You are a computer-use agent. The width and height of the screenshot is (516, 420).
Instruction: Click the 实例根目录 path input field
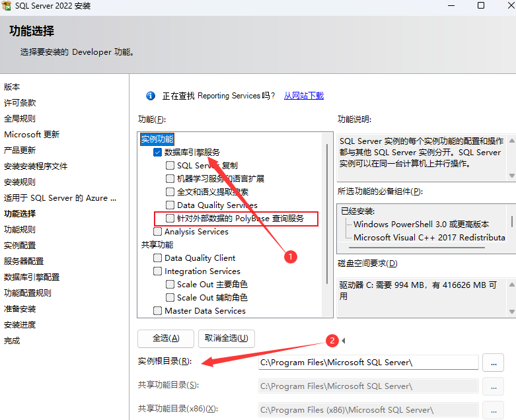(367, 362)
